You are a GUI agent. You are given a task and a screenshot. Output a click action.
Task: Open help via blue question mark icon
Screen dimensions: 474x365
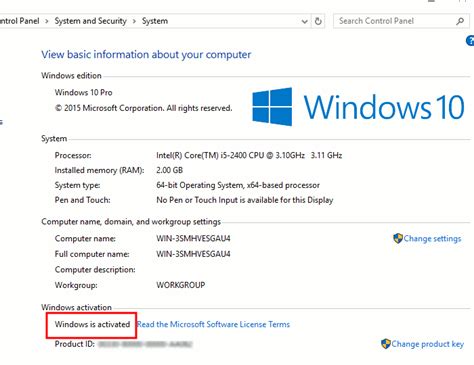point(470,41)
